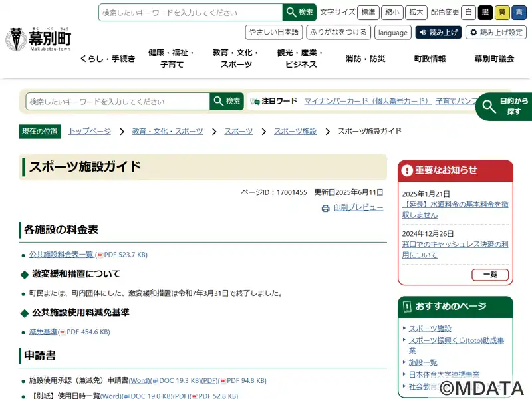This screenshot has width=532, height=399.
Task: Set text size to standard
Action: pyautogui.click(x=368, y=12)
